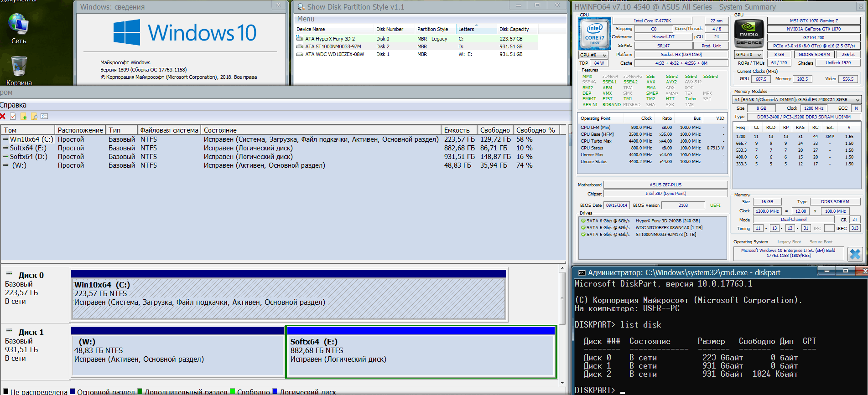
Task: Click the UEFI label in HWiNFO
Action: click(715, 205)
